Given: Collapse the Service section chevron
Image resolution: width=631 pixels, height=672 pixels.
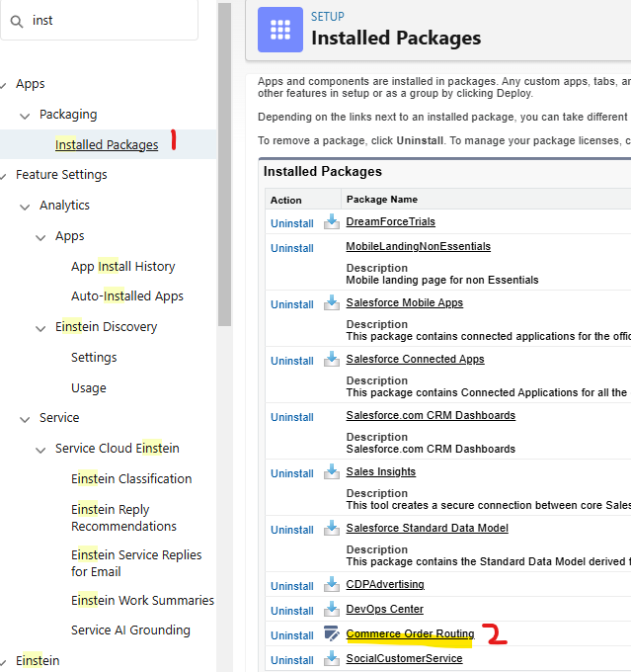Looking at the screenshot, I should (x=25, y=419).
